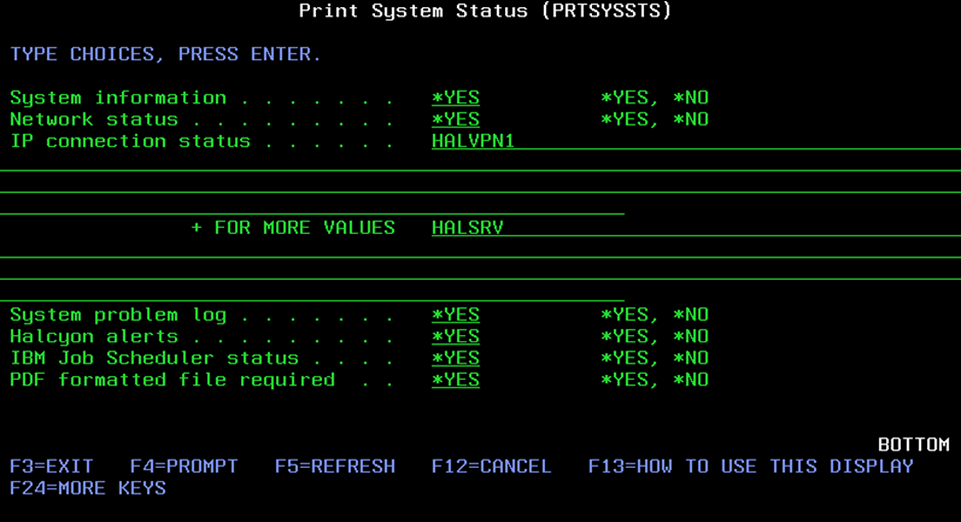Click the IP connection status label

tap(130, 141)
